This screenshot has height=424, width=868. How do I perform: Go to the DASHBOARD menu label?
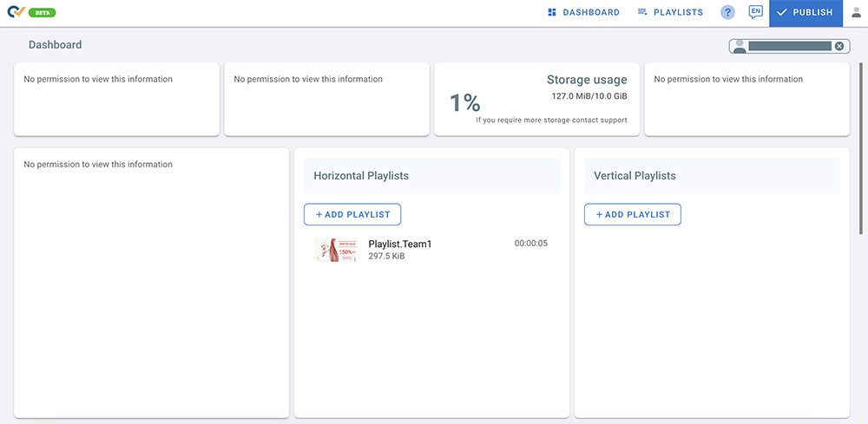click(x=591, y=12)
